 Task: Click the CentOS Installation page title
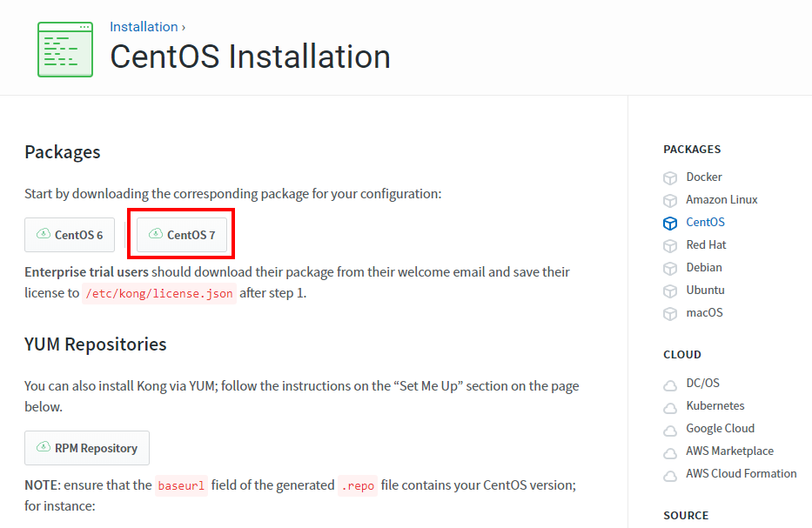(250, 57)
